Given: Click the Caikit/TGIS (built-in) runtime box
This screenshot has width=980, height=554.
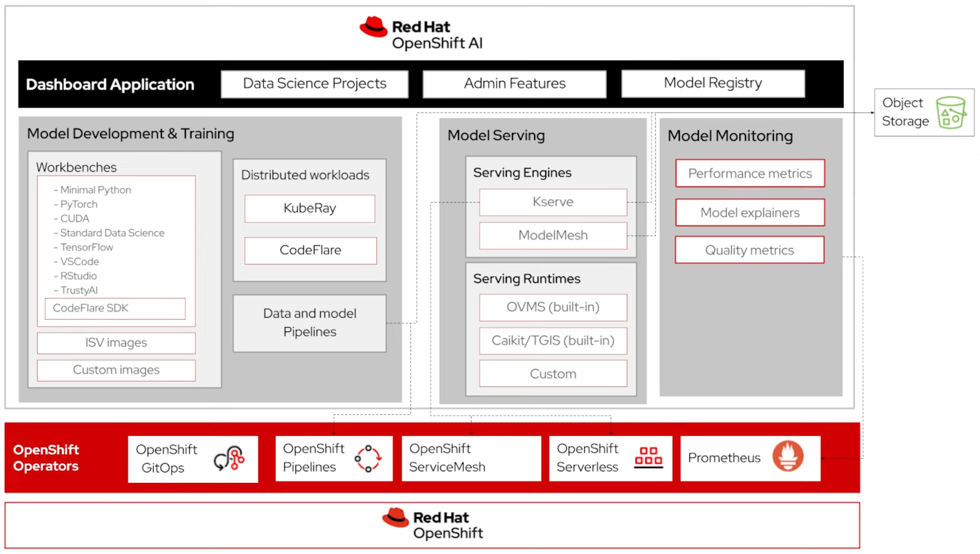Looking at the screenshot, I should click(553, 341).
